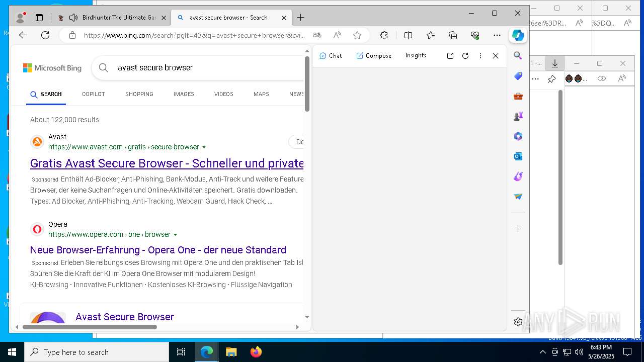644x362 pixels.
Task: Close the Copilot side pane
Action: (x=496, y=56)
